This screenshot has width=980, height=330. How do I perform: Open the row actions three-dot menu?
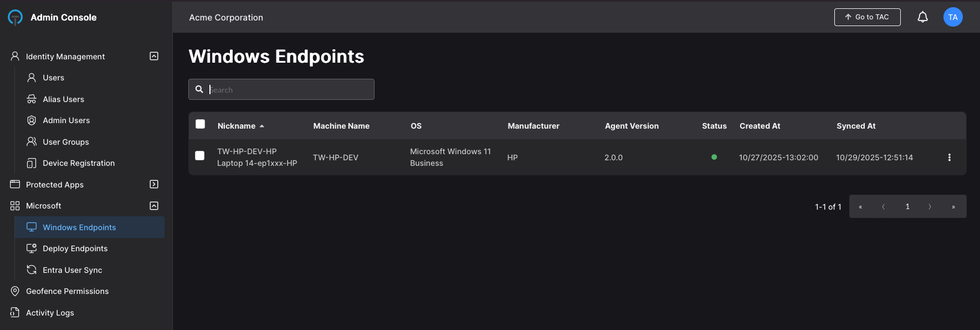(x=949, y=158)
